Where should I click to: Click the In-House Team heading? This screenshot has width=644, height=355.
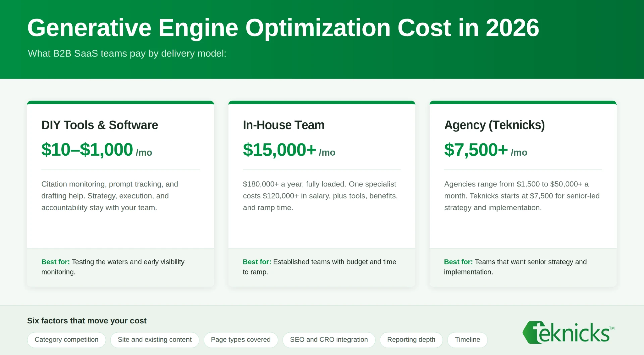pos(283,125)
